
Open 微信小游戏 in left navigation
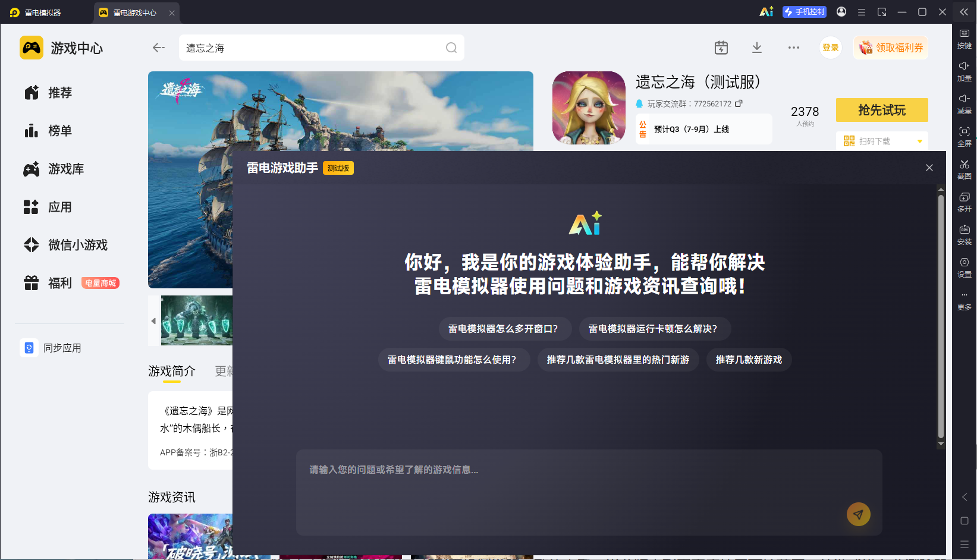pyautogui.click(x=66, y=245)
